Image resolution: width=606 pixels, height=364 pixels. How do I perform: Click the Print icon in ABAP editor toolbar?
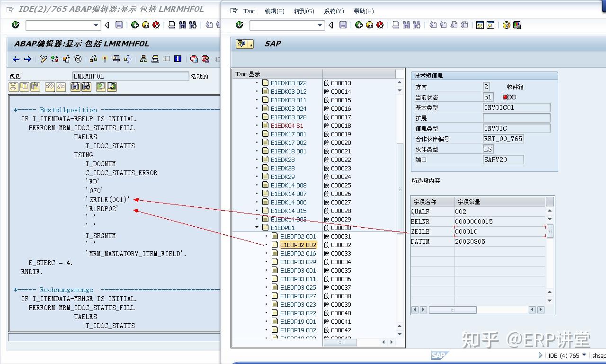click(x=172, y=25)
